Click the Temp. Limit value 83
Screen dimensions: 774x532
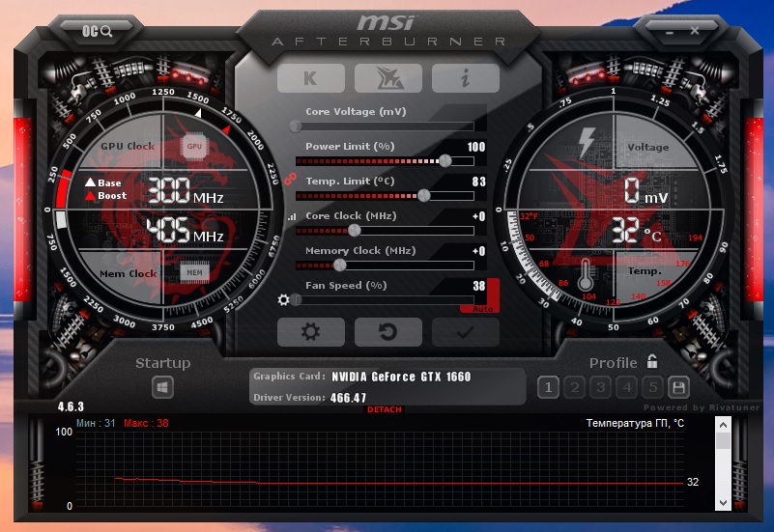(x=479, y=182)
